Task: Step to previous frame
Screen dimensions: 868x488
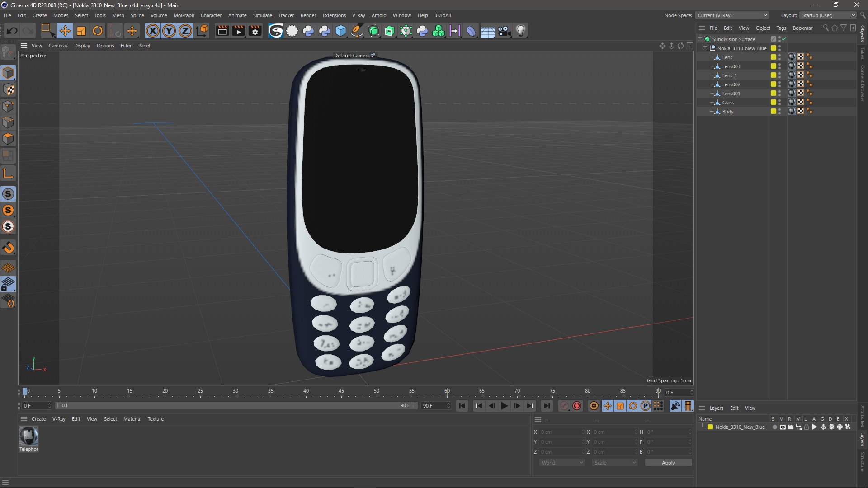Action: click(491, 406)
